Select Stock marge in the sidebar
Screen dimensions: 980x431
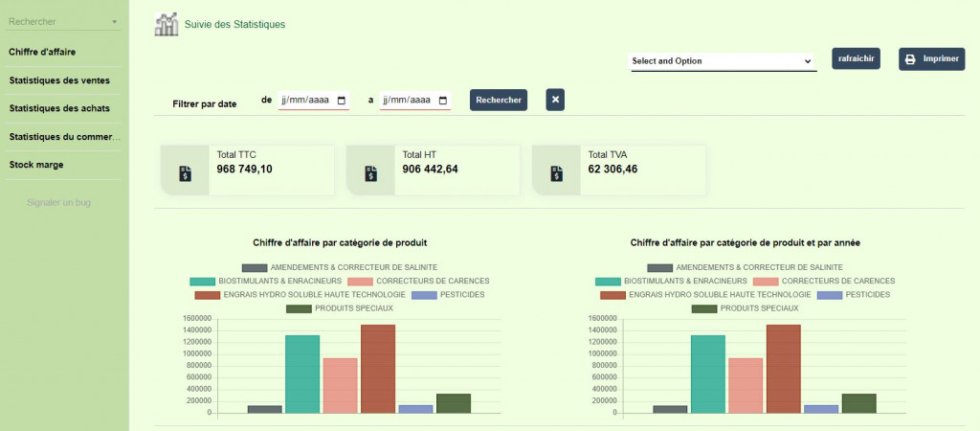36,165
